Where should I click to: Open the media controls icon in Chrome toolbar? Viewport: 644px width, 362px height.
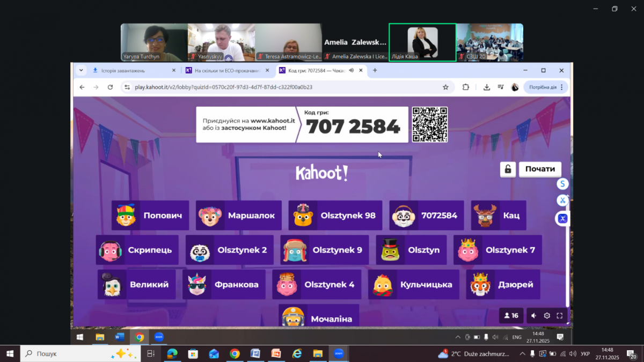(x=501, y=87)
